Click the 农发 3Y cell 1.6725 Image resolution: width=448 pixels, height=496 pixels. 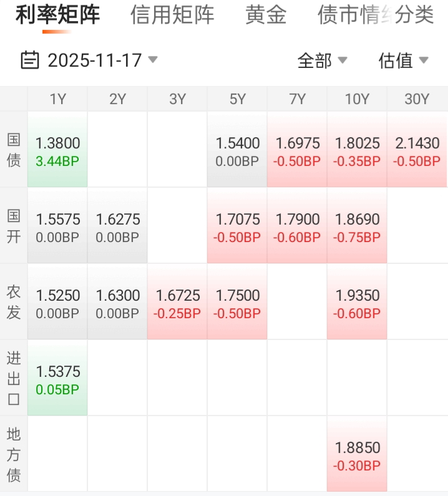(177, 303)
